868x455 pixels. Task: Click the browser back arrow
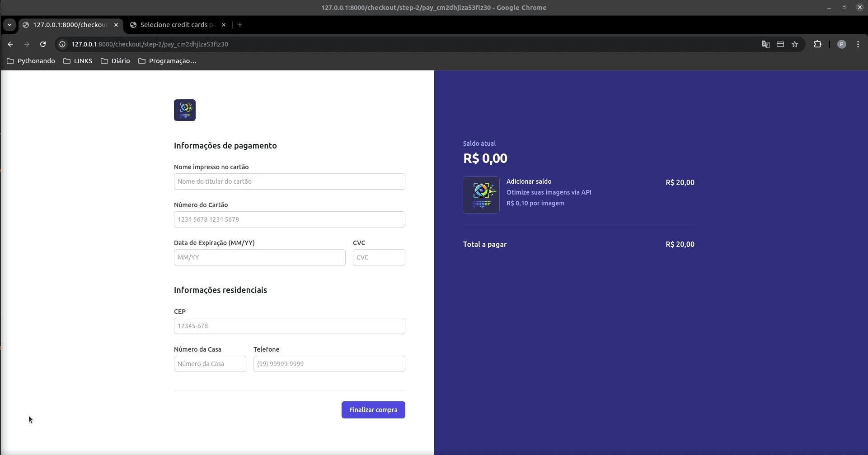[10, 44]
